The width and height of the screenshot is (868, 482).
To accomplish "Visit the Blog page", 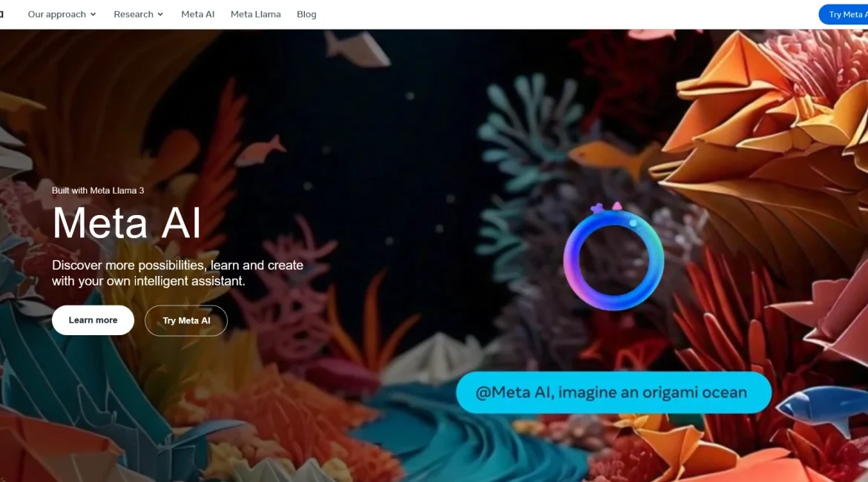I will point(306,14).
